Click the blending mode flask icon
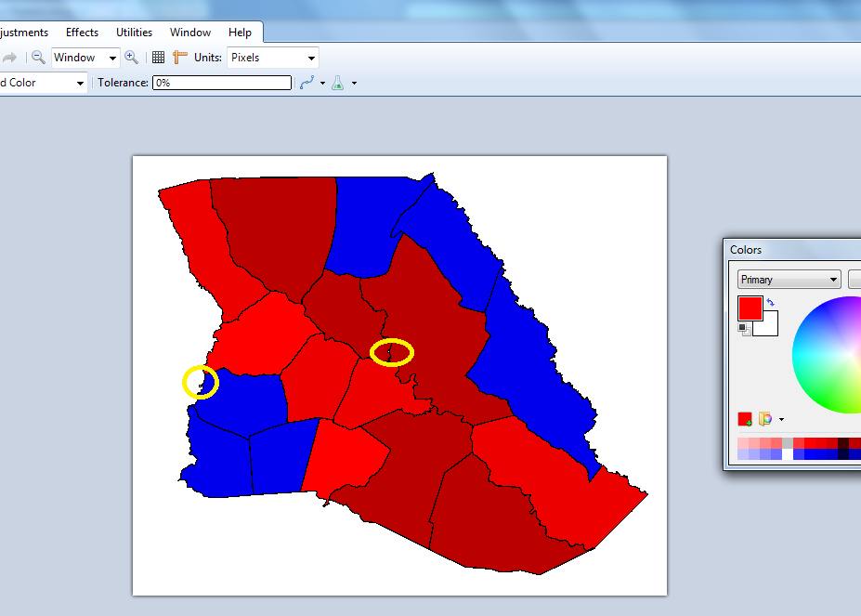The width and height of the screenshot is (861, 616). click(338, 83)
